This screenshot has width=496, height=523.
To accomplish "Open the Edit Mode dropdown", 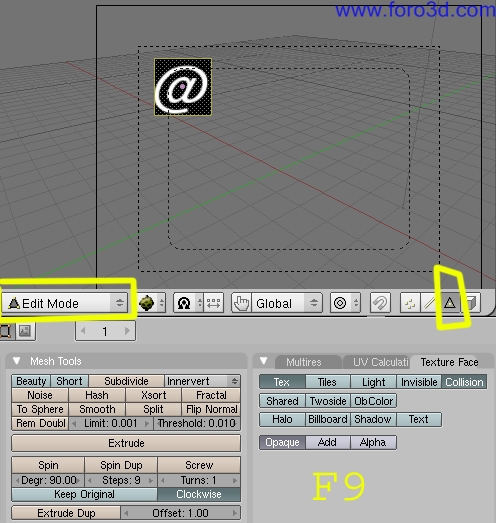I will click(x=64, y=303).
